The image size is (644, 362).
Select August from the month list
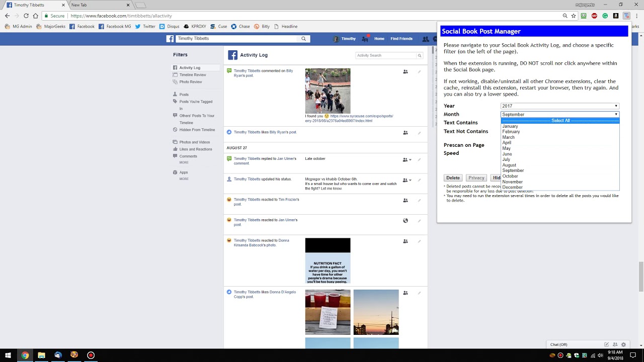[560, 165]
